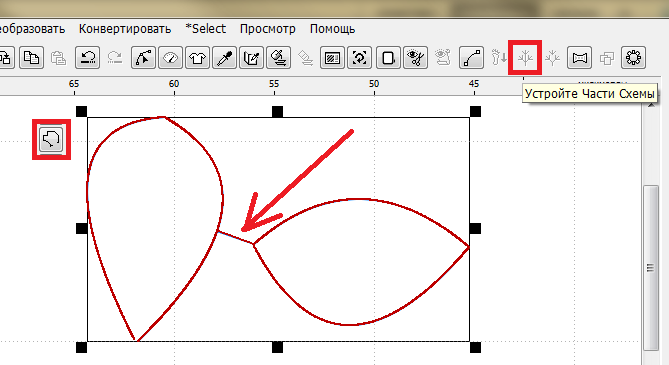669x365 pixels.
Task: Open the Конвертировать menu
Action: pyautogui.click(x=125, y=29)
